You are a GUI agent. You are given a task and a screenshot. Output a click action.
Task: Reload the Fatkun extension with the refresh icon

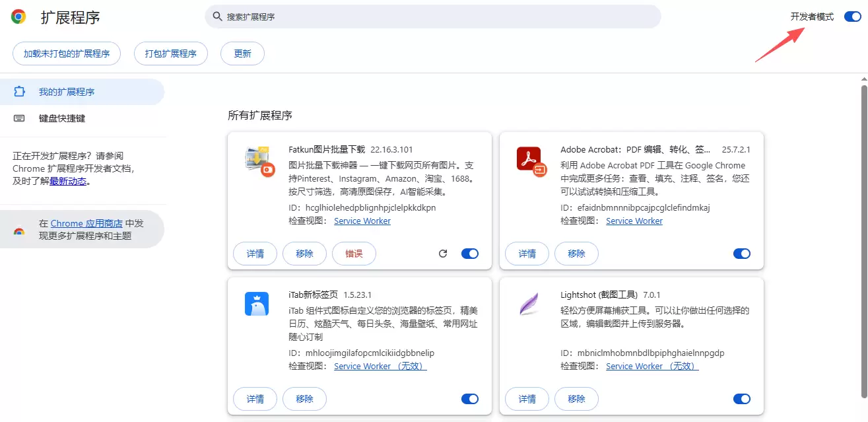pos(443,254)
